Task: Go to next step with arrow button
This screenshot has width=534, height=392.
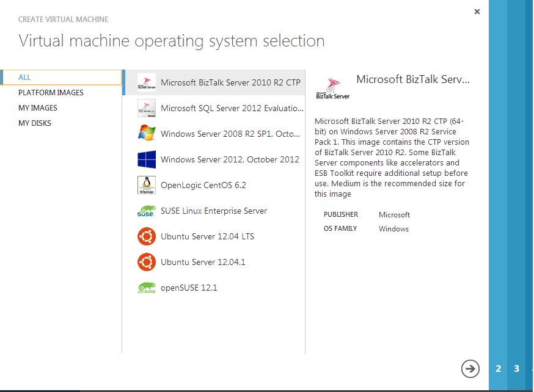Action: (470, 368)
